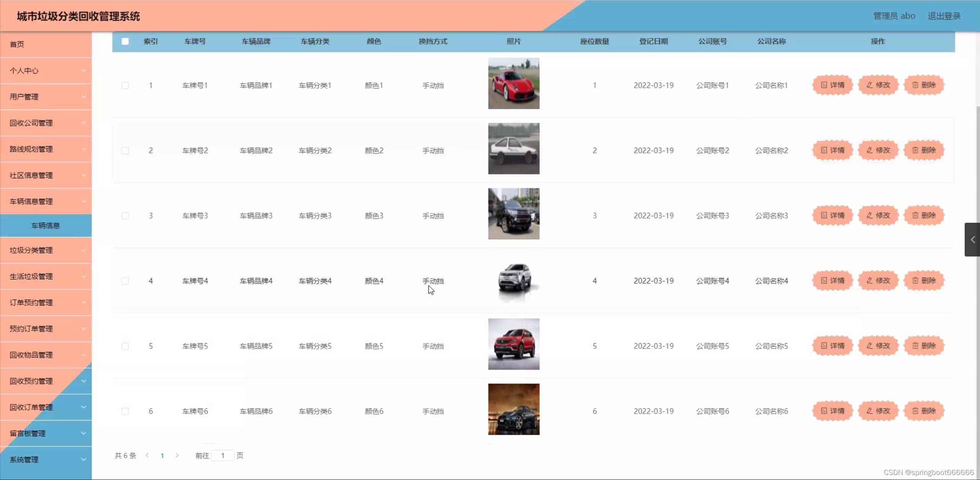Delete vehicle row 6 with 删除 button
Screen dimensions: 980x480
click(924, 411)
